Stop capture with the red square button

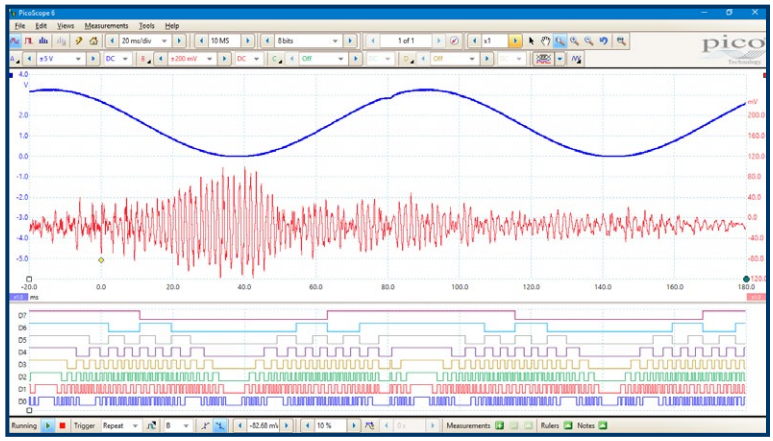[62, 426]
